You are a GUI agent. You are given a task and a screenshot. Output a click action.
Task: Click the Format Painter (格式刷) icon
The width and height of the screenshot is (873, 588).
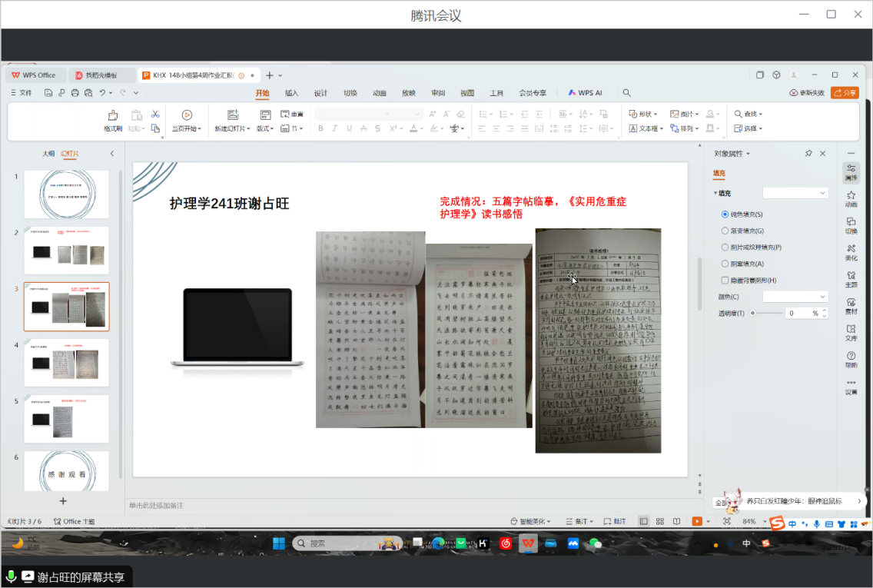coord(113,115)
